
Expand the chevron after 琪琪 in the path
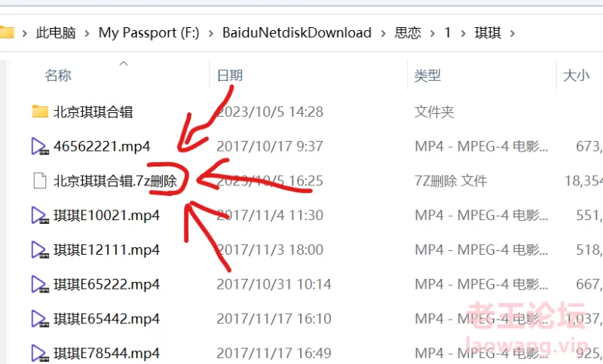[513, 34]
